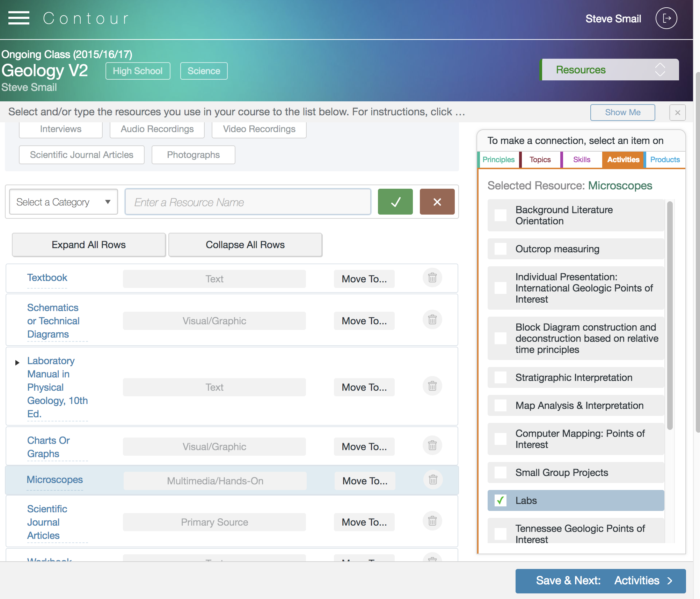Delete the Microscopes resource via trash icon

[433, 480]
